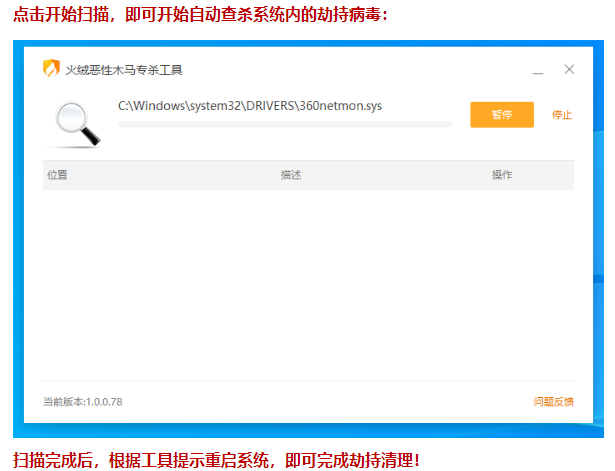The height and width of the screenshot is (471, 615).
Task: Click the 位置 column header
Action: (x=57, y=175)
